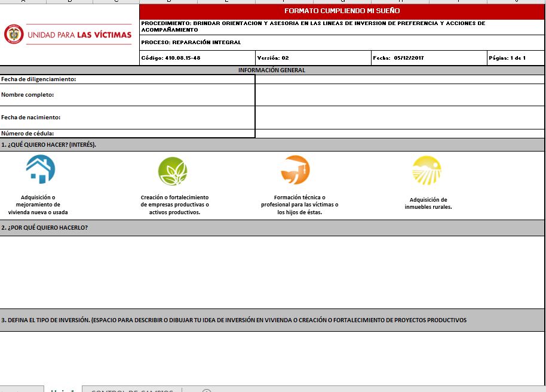546x392 pixels.
Task: Select the Hoja 1 sheet tab
Action: tap(63, 390)
